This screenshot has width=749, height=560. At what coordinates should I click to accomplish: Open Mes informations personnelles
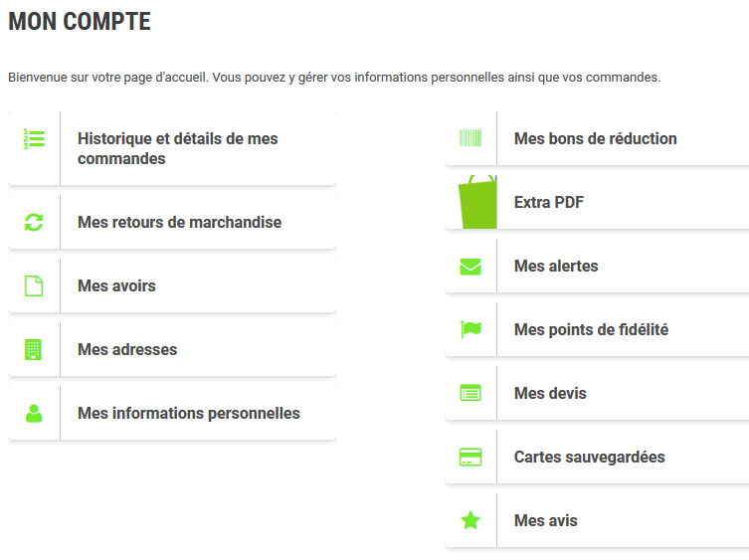(188, 414)
